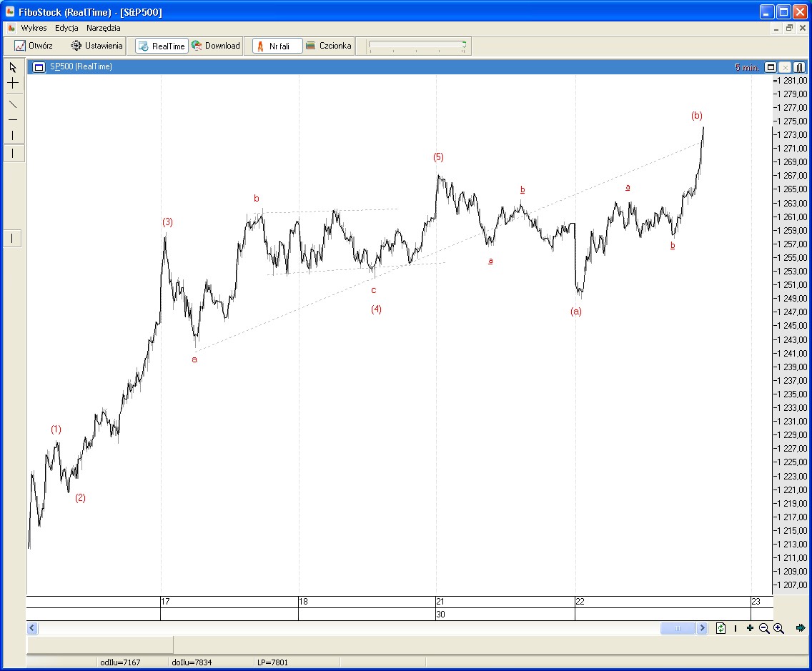Open a chart with the Otwórz button
The height and width of the screenshot is (671, 812).
34,46
